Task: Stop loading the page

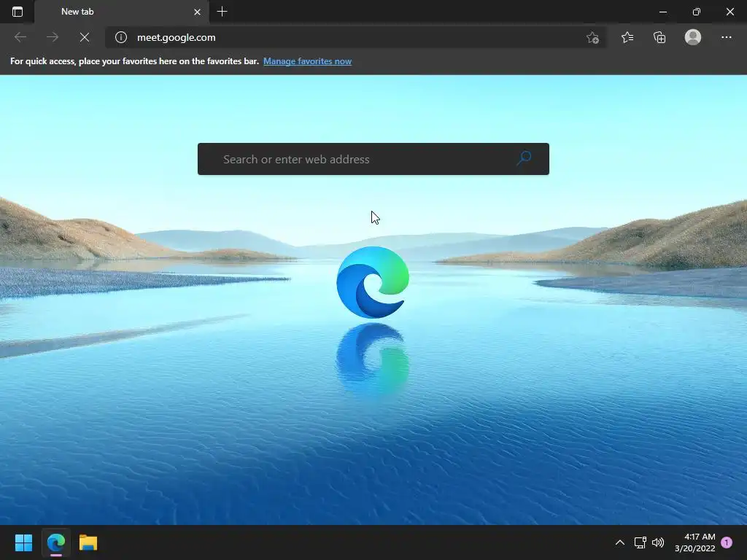Action: tap(85, 37)
